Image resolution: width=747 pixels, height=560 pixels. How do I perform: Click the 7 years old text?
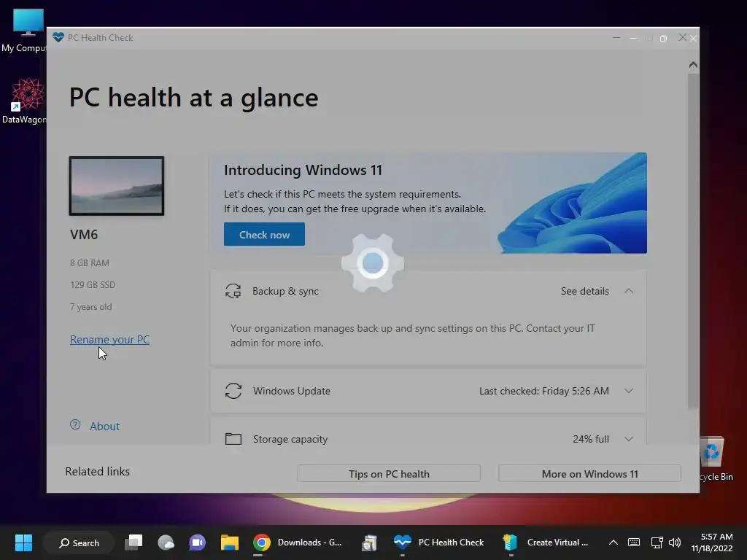pos(90,307)
